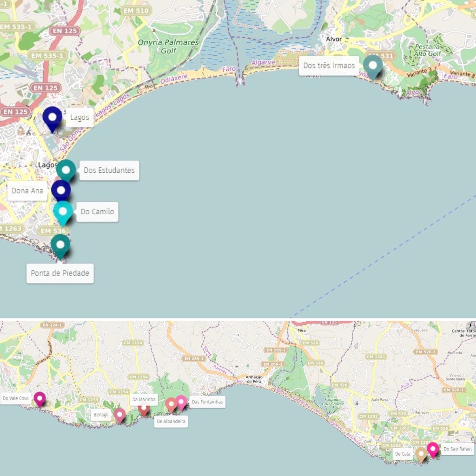The image size is (476, 476).
Task: Select the salmon De Albandeira pin
Action: [x=171, y=405]
